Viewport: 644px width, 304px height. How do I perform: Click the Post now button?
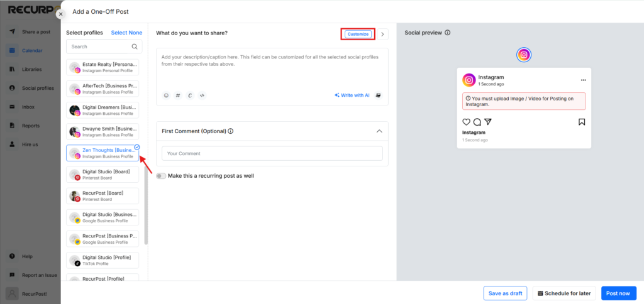pos(619,293)
